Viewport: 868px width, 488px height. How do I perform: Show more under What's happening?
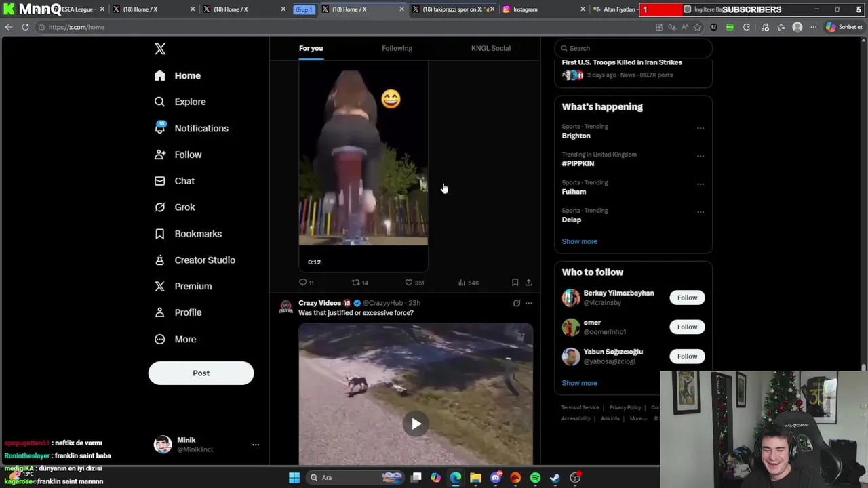pyautogui.click(x=579, y=241)
